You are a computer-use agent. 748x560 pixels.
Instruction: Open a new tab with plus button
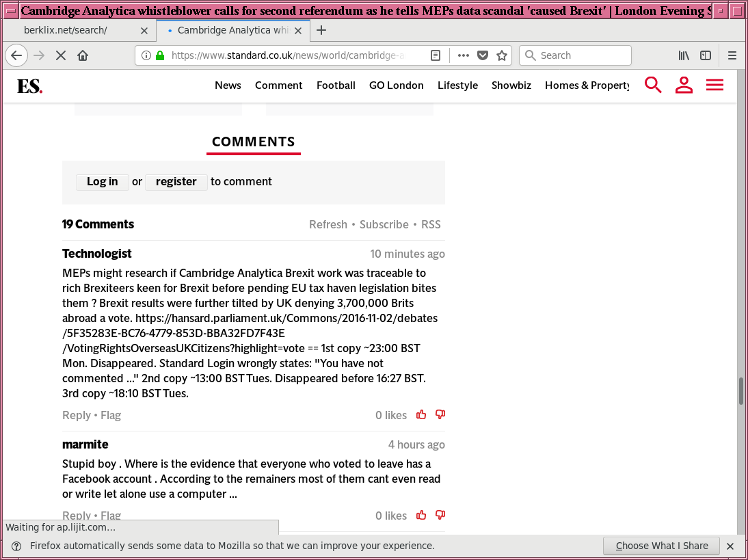point(321,30)
